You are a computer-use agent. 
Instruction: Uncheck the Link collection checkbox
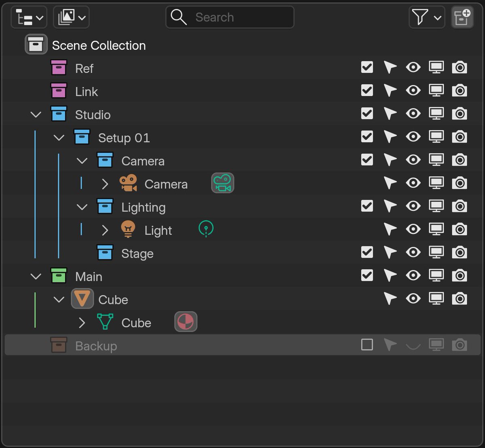367,90
